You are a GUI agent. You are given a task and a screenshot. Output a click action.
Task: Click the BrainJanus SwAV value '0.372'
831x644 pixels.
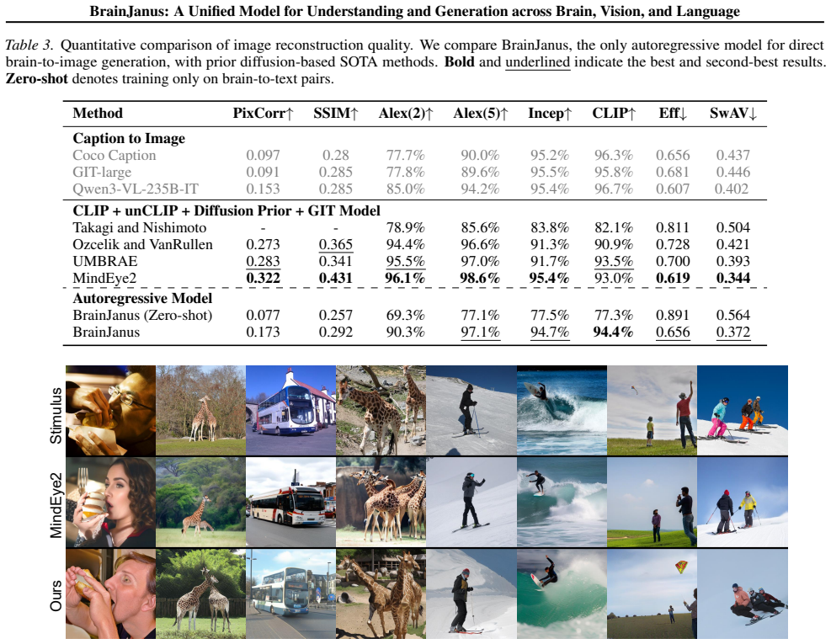[x=733, y=333]
